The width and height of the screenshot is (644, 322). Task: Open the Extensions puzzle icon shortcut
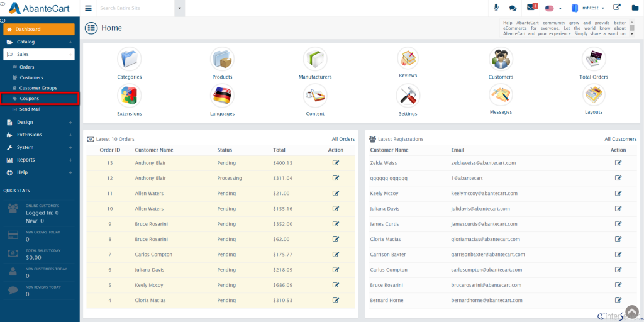pyautogui.click(x=130, y=96)
